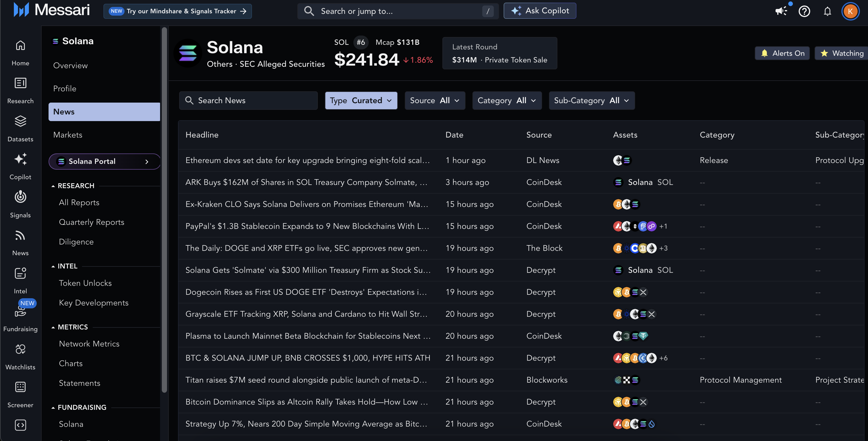Open Network Metrics link
This screenshot has height=441, width=868.
89,344
